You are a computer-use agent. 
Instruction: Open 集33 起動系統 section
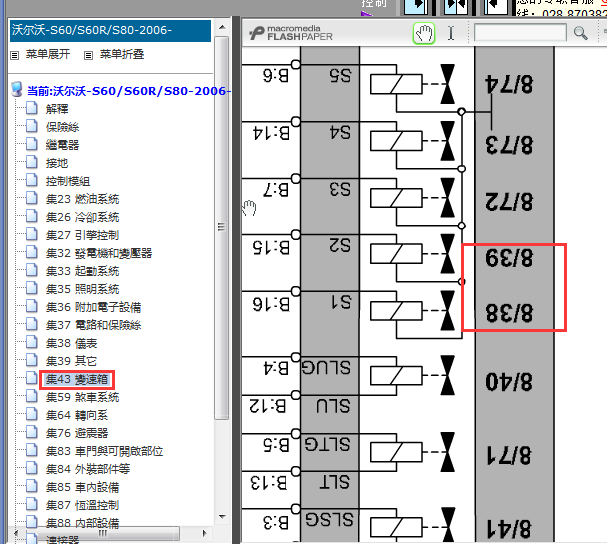click(82, 271)
